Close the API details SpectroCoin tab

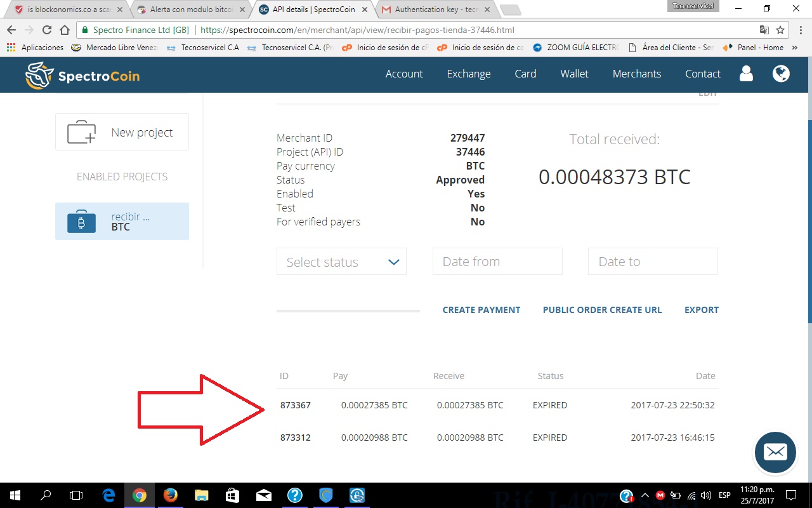364,10
